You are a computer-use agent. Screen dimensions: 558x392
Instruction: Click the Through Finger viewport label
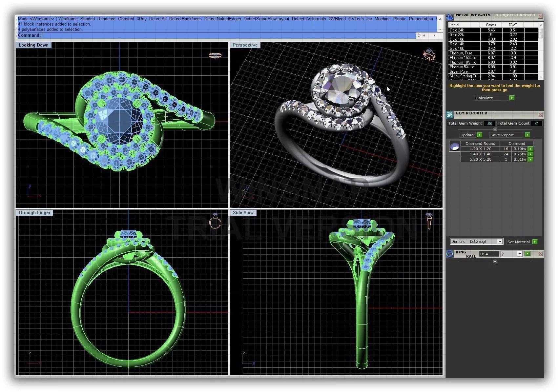pos(34,213)
